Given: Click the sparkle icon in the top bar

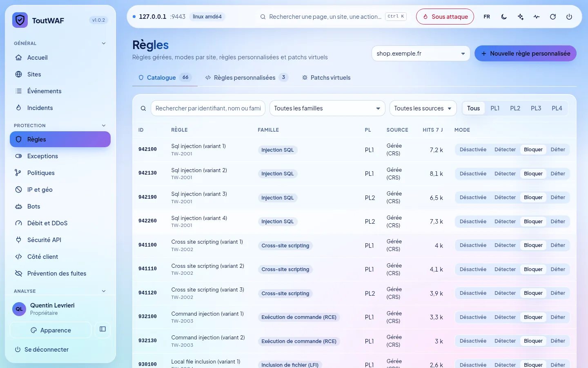Looking at the screenshot, I should [x=520, y=17].
